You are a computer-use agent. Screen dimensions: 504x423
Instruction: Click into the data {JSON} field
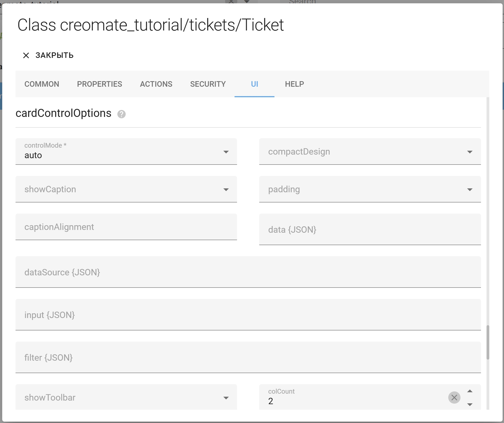(370, 229)
